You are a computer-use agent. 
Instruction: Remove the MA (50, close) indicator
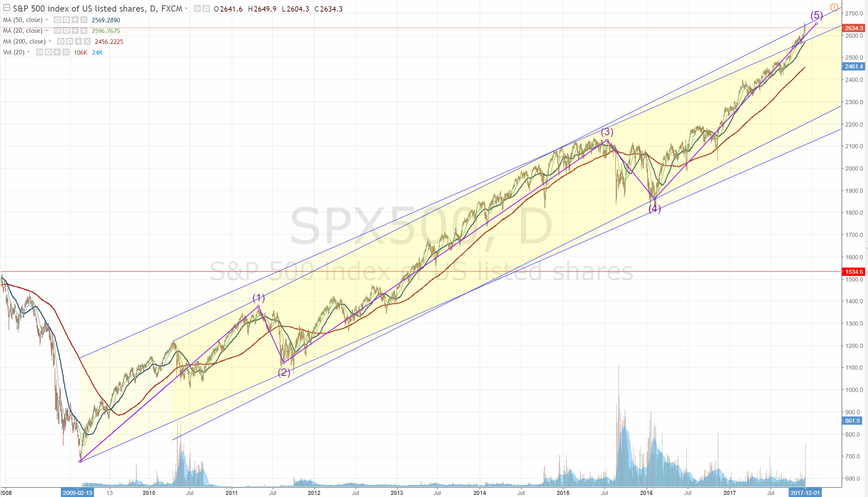click(84, 20)
